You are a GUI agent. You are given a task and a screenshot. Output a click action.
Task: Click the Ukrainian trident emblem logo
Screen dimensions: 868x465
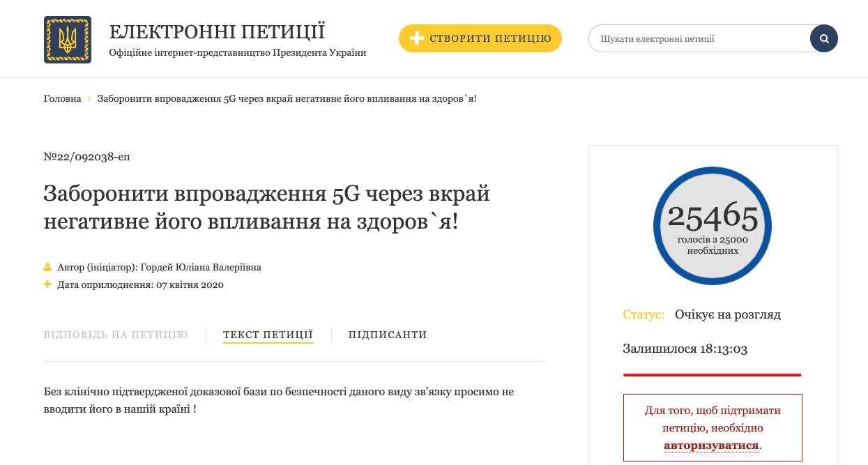click(x=68, y=40)
